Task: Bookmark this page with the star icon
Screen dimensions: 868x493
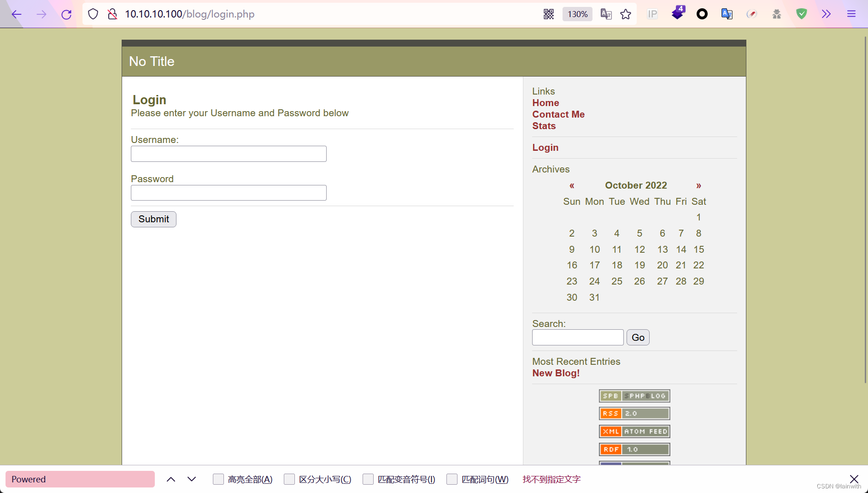Action: click(x=626, y=14)
